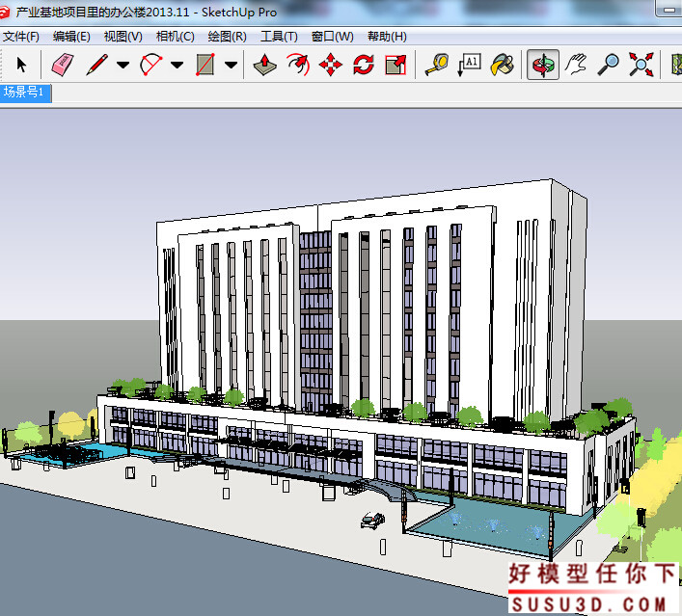Select the Scale tool
The height and width of the screenshot is (616, 682).
[396, 65]
